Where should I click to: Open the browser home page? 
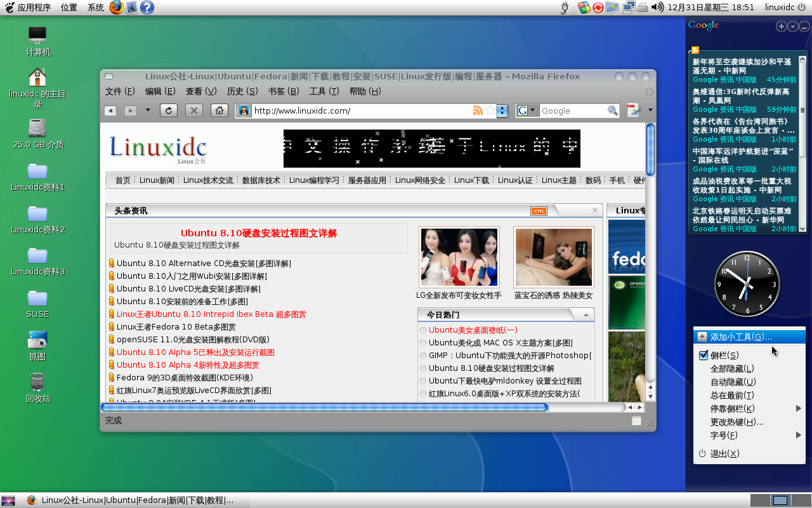tap(219, 110)
